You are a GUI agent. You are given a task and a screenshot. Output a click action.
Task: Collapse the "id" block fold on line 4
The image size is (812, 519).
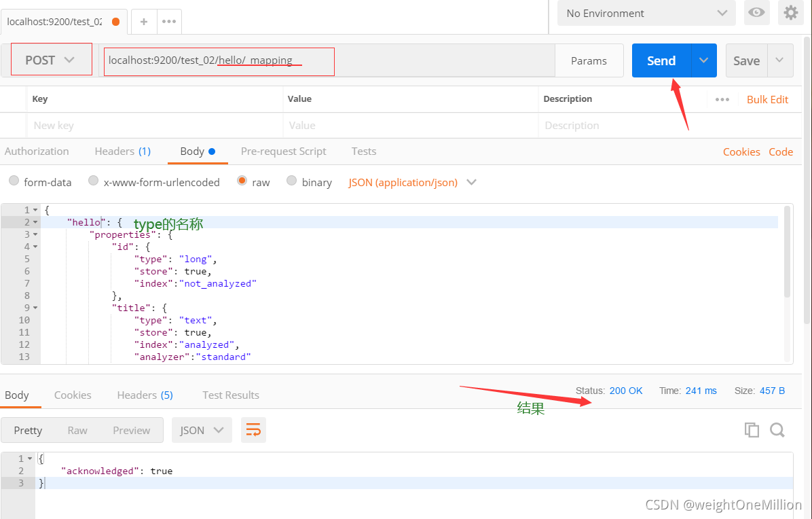[35, 247]
